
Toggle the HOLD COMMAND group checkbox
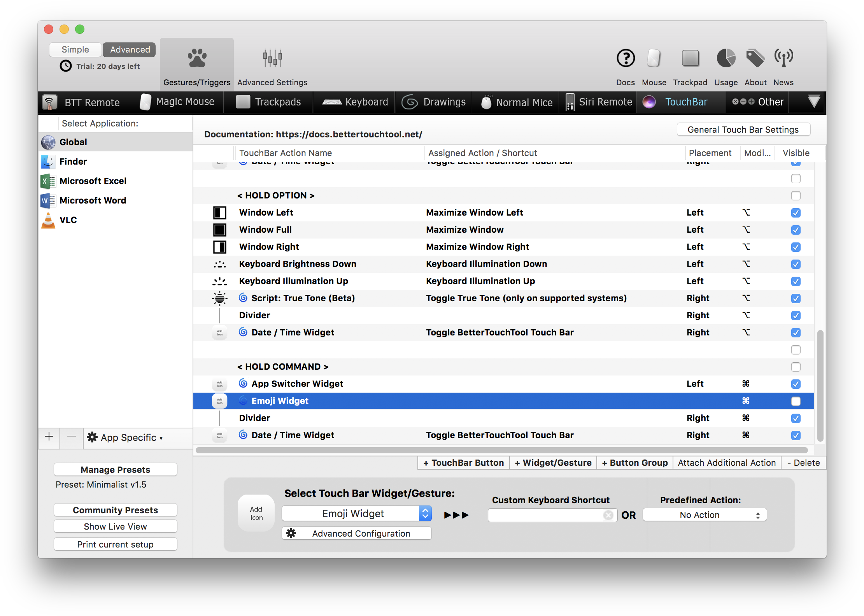pyautogui.click(x=796, y=367)
